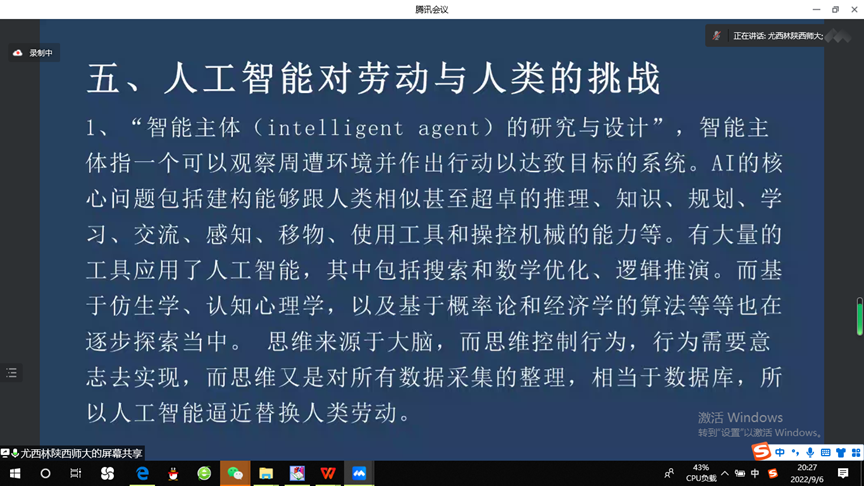Image resolution: width=864 pixels, height=486 pixels.
Task: Launch WeChat from the taskbar
Action: (235, 473)
